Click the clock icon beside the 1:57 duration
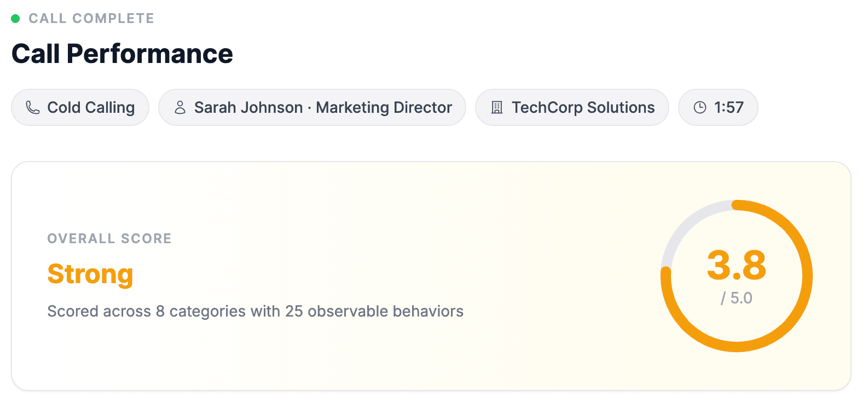The height and width of the screenshot is (402, 868). [x=700, y=107]
